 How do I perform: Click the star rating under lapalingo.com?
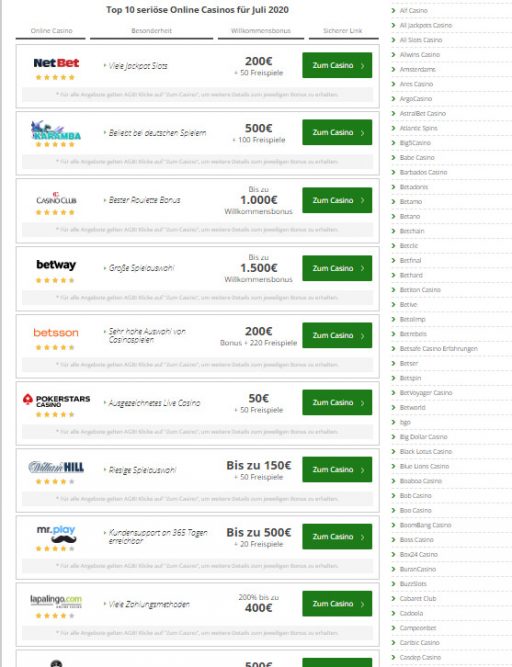pyautogui.click(x=55, y=616)
